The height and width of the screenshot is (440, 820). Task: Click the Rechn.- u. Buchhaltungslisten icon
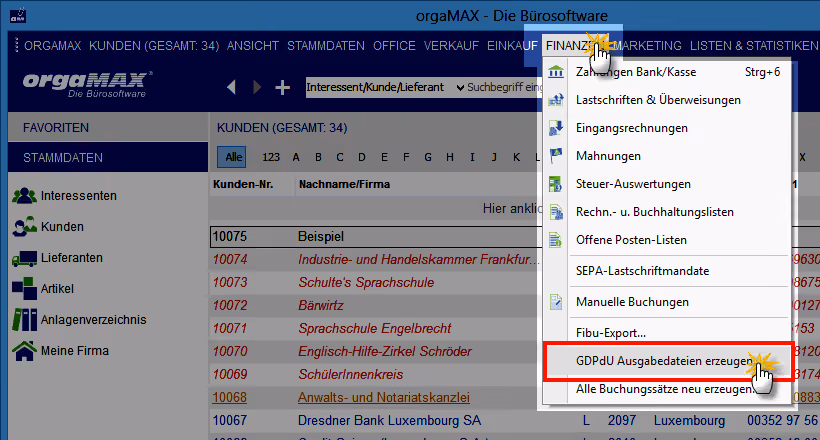point(555,212)
